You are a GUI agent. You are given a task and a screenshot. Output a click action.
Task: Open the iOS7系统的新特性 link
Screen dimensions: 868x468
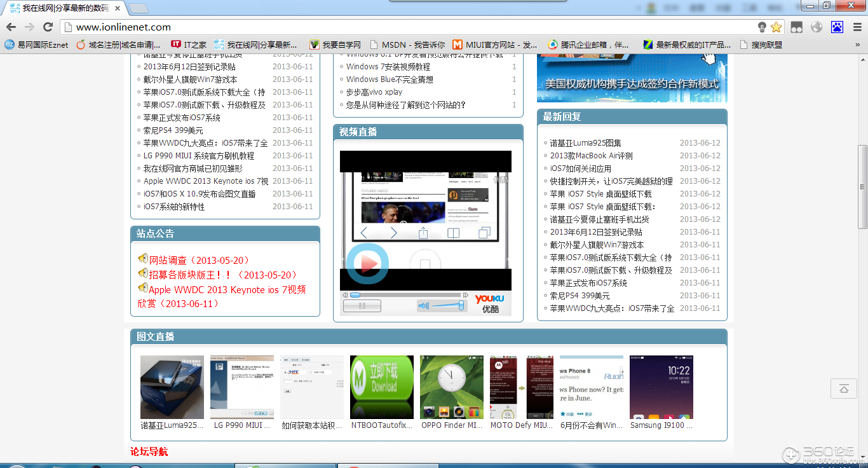point(174,207)
